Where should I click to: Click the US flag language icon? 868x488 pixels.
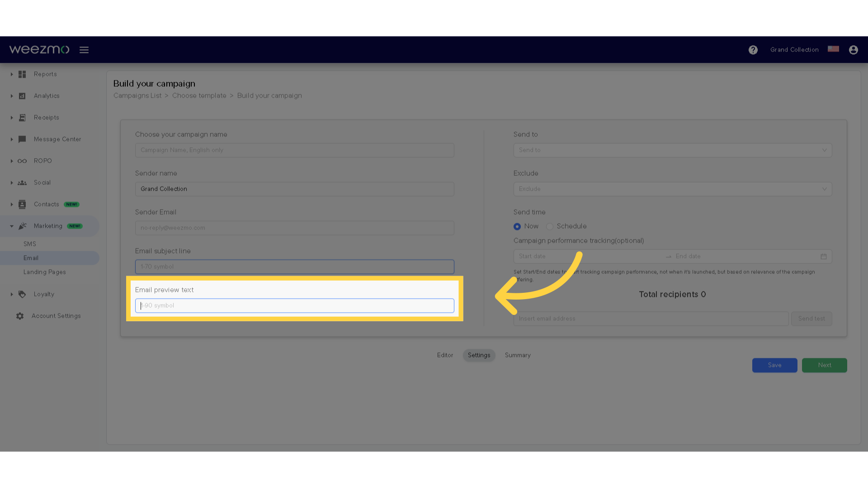tap(833, 49)
